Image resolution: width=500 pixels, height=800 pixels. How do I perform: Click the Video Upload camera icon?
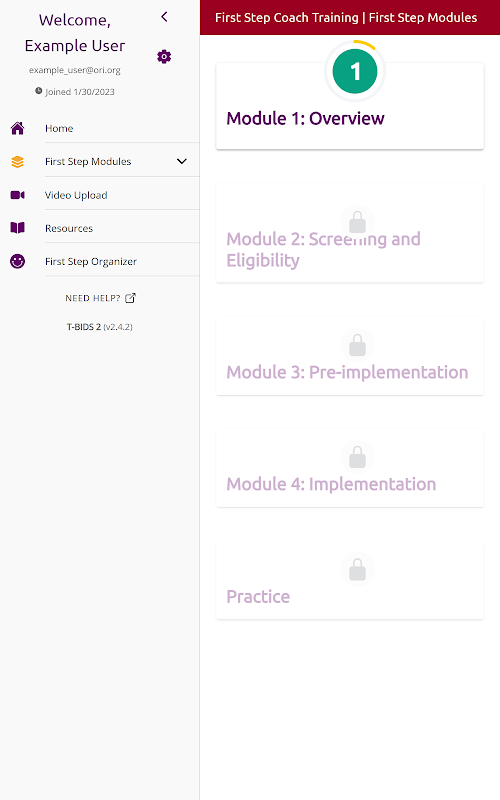pos(17,195)
